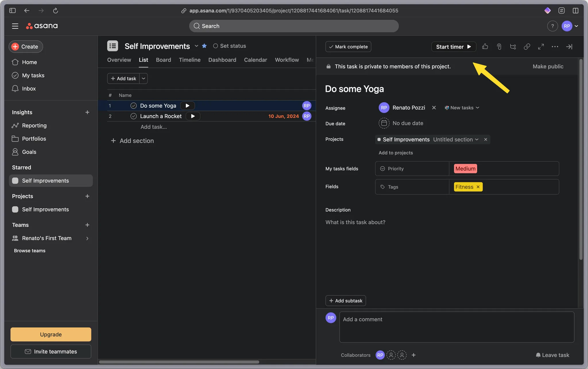588x369 pixels.
Task: Expand Renato's First Team chevron
Action: click(87, 238)
